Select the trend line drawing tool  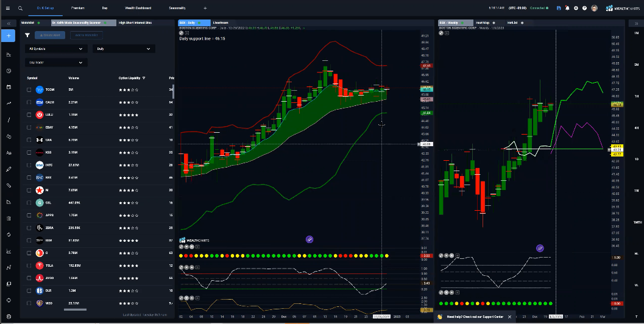coord(9,104)
